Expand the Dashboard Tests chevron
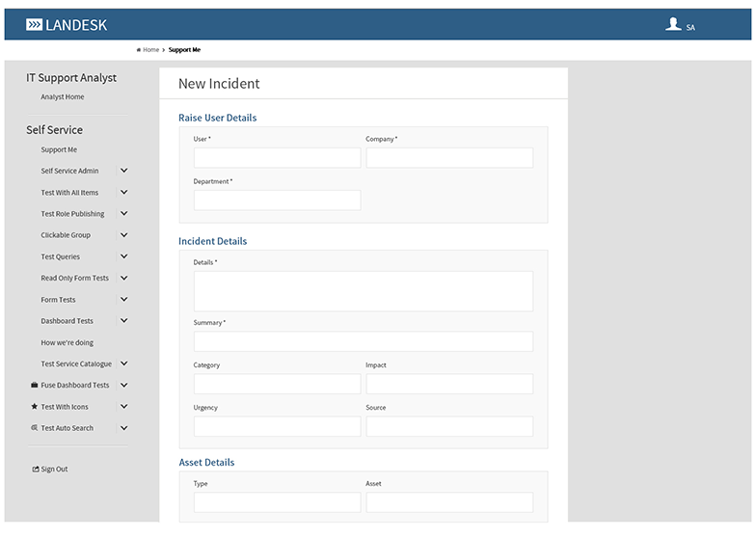756x537 pixels. 123,321
